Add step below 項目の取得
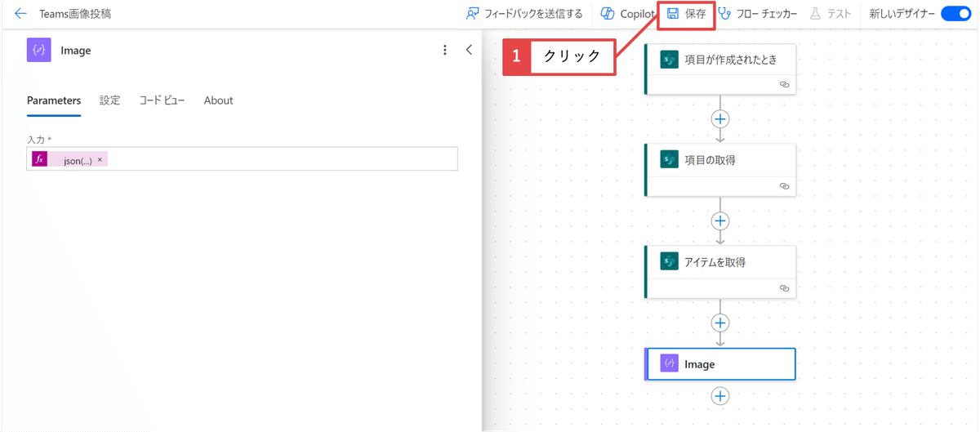 pyautogui.click(x=720, y=220)
